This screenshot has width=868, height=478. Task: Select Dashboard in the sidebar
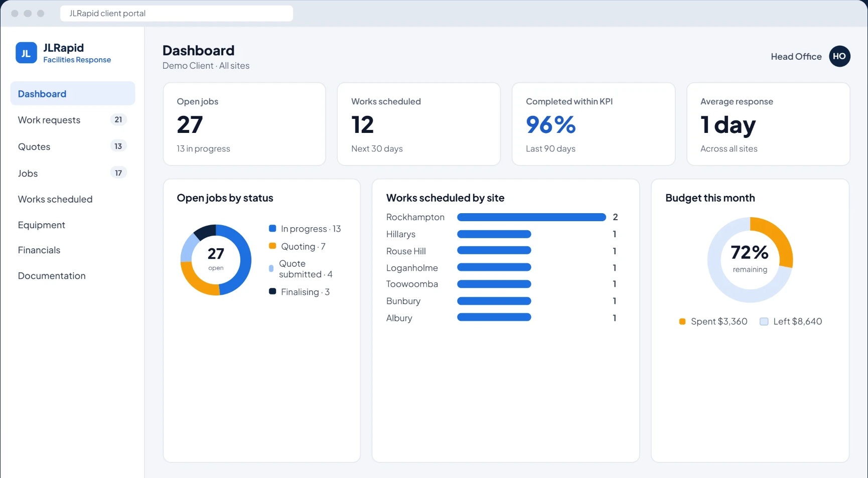click(73, 94)
